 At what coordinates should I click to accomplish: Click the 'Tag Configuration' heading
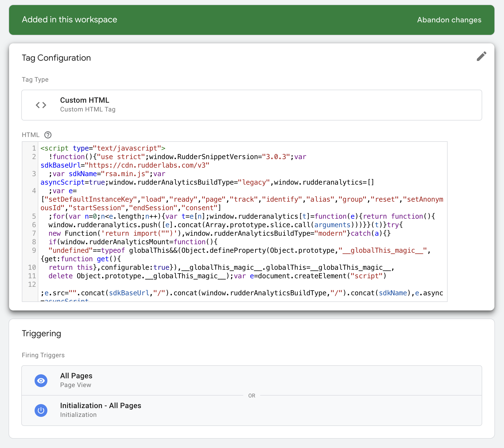coord(56,58)
